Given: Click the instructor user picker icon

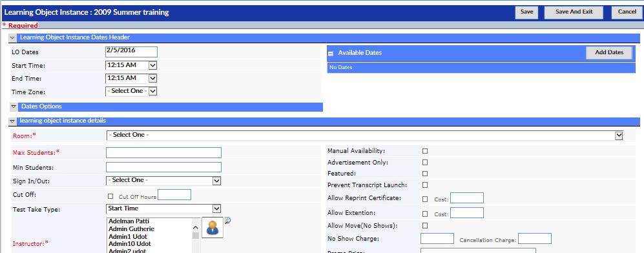Looking at the screenshot, I should 213,228.
